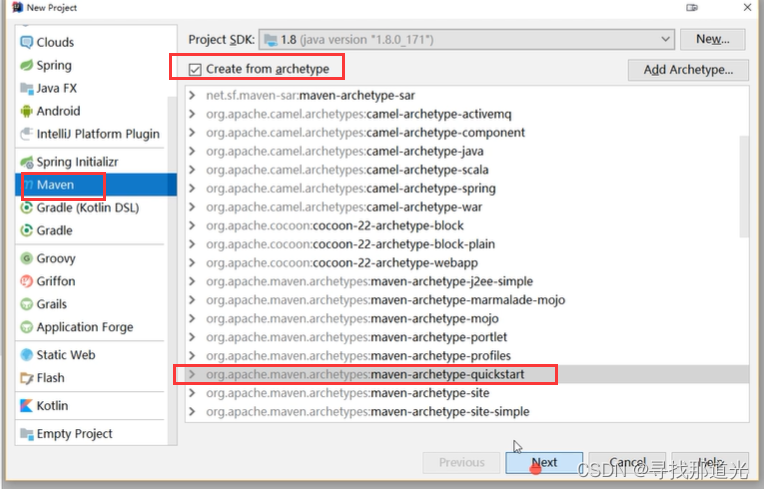Click the Previous button
This screenshot has height=489, width=764.
461,462
